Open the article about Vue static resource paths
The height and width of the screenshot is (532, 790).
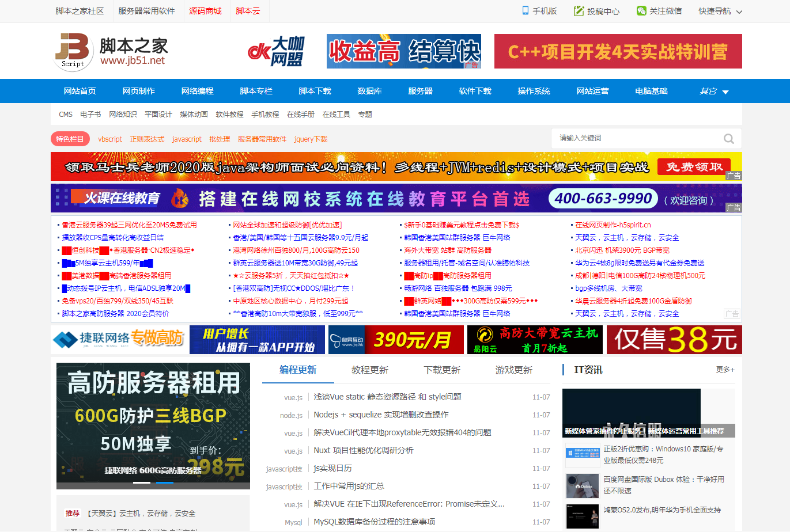[x=387, y=397]
